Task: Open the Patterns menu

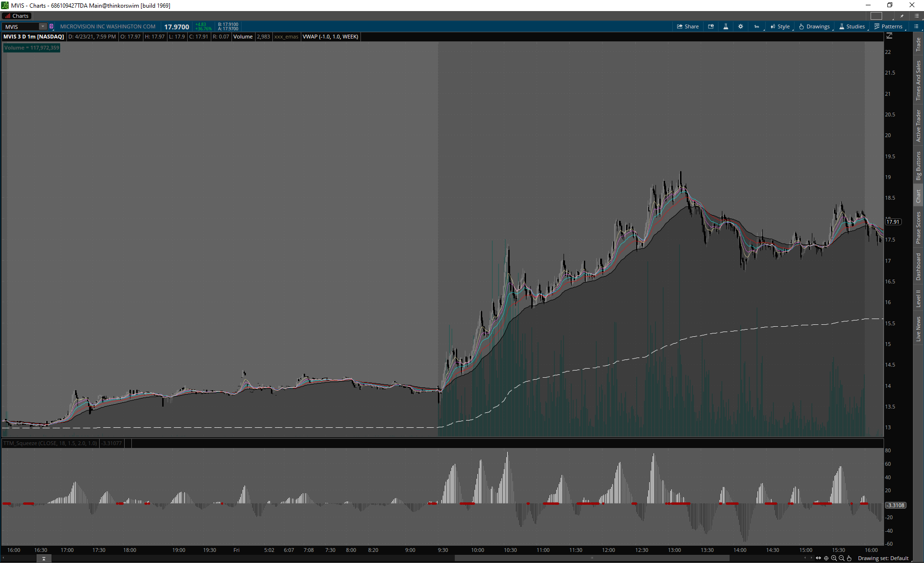Action: pos(888,26)
